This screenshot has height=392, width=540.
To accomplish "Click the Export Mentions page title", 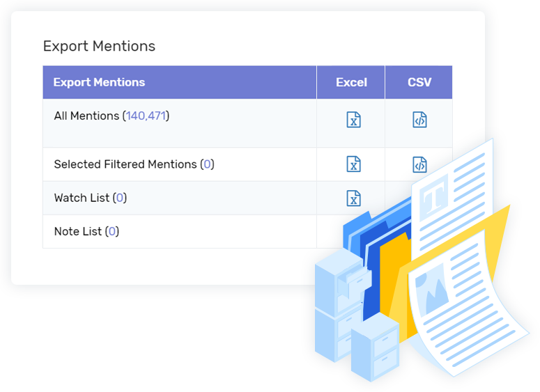I will point(99,46).
